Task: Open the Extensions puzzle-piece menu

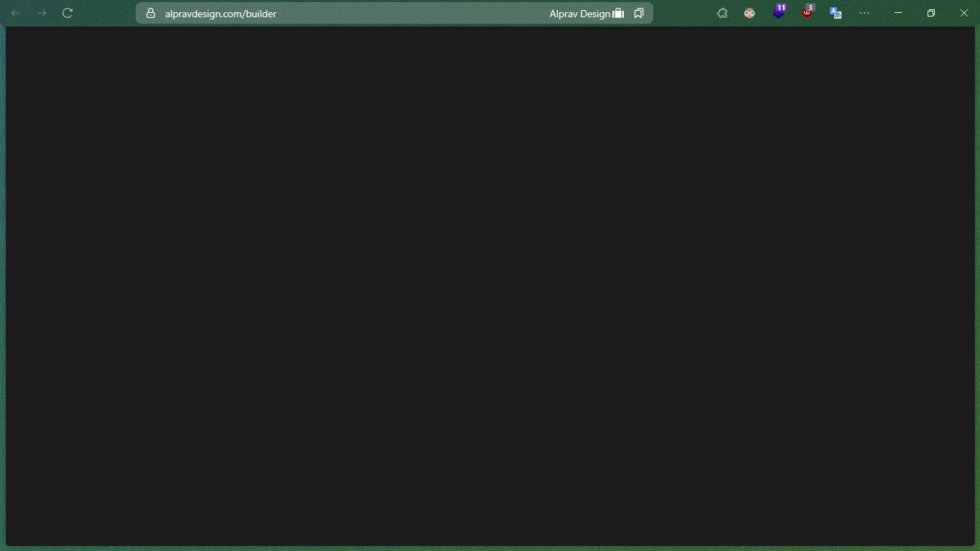Action: [x=722, y=13]
